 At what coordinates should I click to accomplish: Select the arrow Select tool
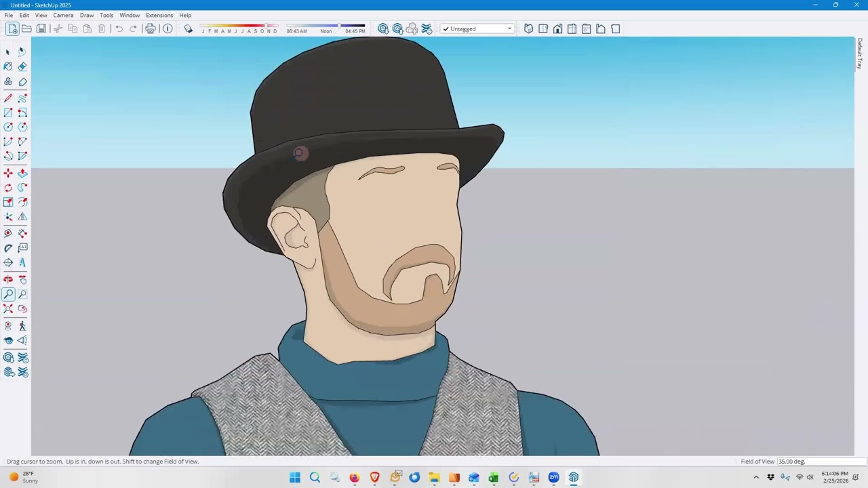(8, 52)
